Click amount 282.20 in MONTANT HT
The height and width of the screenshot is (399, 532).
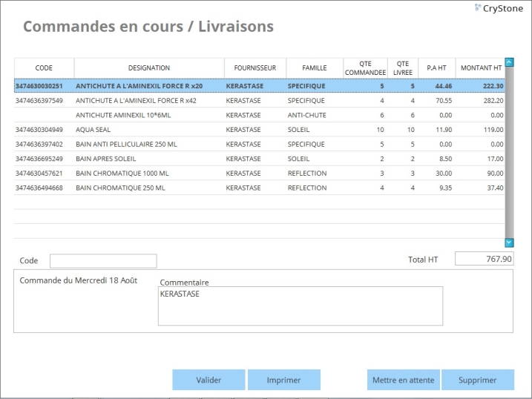point(493,101)
